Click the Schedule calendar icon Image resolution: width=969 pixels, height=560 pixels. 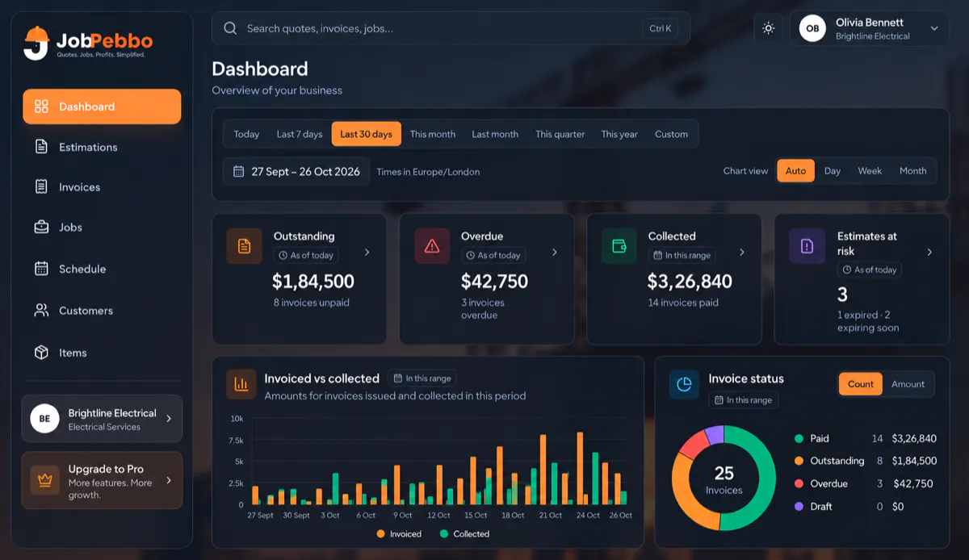[x=41, y=269]
